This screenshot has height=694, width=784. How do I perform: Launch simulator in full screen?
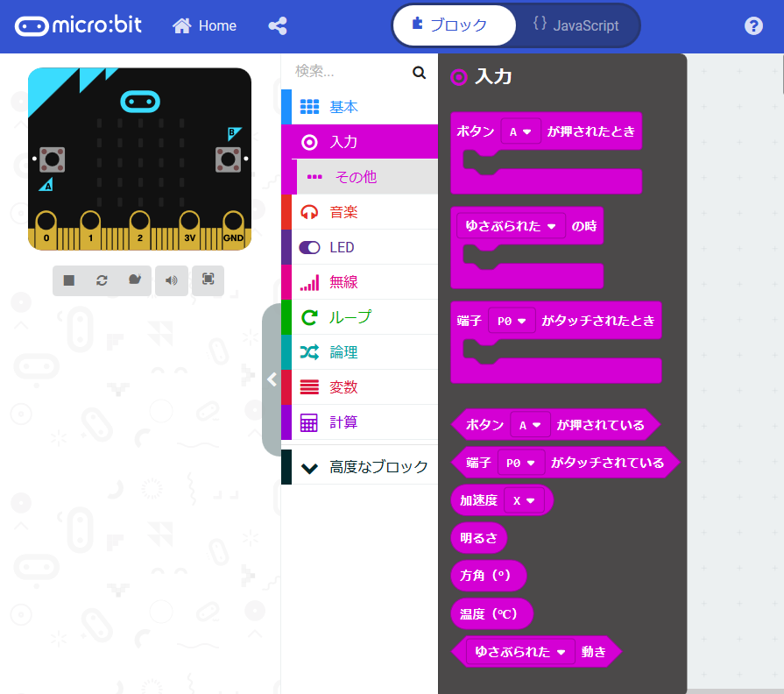[x=208, y=280]
